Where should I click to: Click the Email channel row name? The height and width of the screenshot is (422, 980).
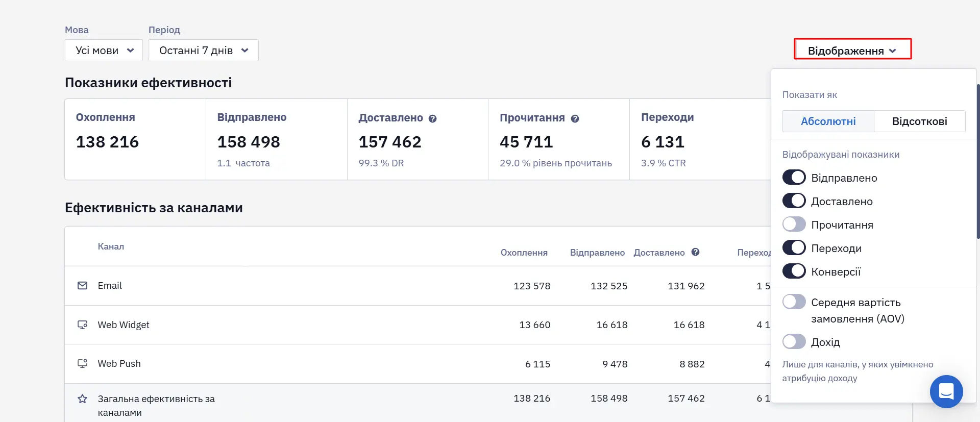click(x=110, y=286)
